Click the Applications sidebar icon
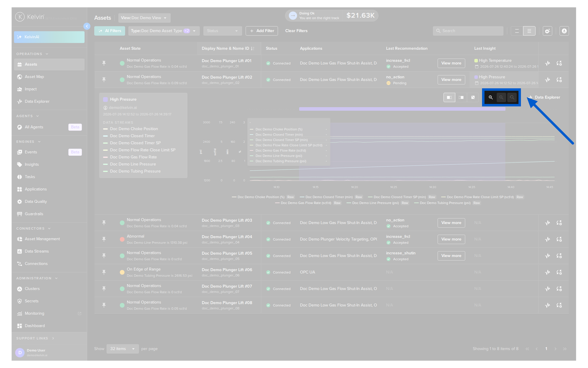588x368 pixels. (x=20, y=189)
